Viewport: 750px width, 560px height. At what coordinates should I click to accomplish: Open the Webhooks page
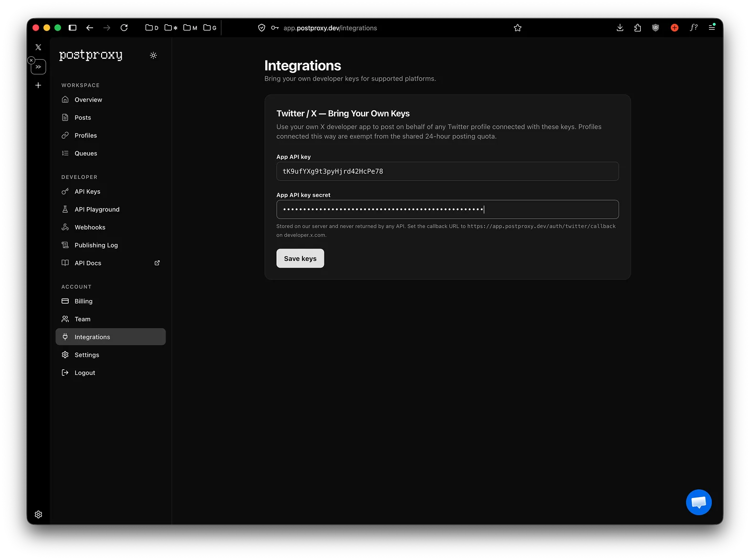pos(111,227)
